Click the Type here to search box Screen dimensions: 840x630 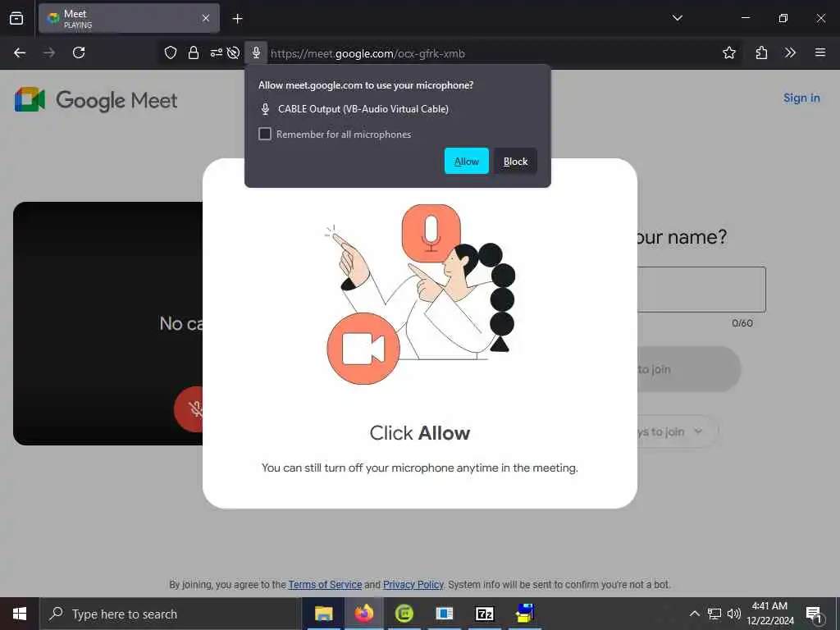click(x=171, y=614)
